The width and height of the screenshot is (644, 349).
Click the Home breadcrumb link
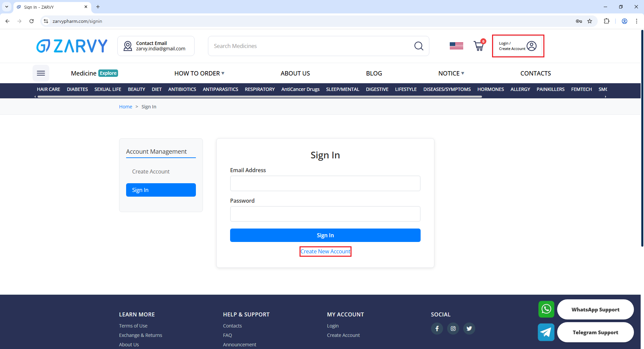coord(125,107)
